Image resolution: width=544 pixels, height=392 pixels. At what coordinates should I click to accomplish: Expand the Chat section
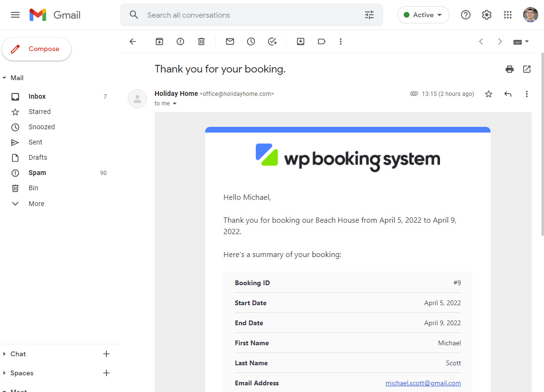click(x=4, y=354)
